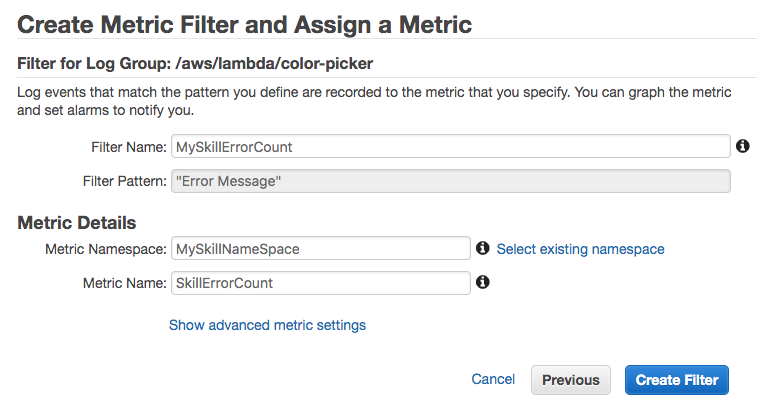Click the "Metric Namespace:" label

[x=105, y=248]
